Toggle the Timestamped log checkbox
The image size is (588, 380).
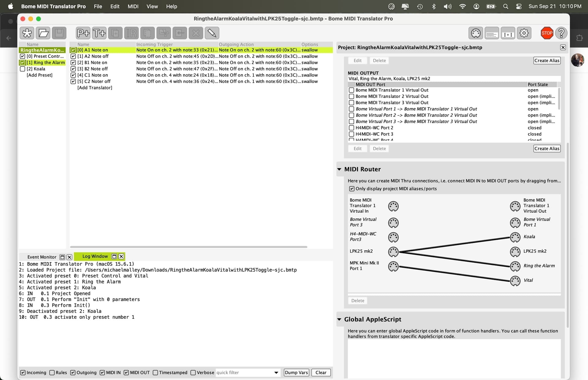[x=155, y=373]
